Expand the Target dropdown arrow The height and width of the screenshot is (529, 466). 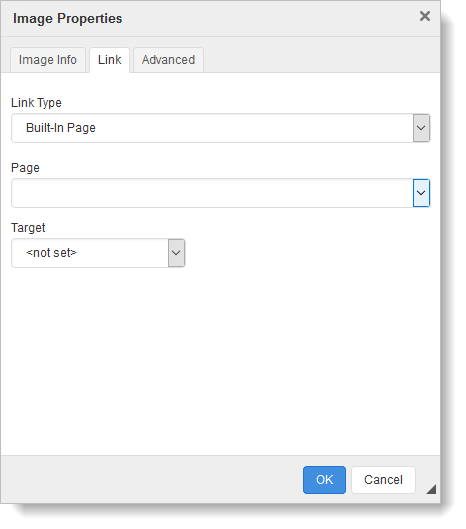[x=176, y=253]
